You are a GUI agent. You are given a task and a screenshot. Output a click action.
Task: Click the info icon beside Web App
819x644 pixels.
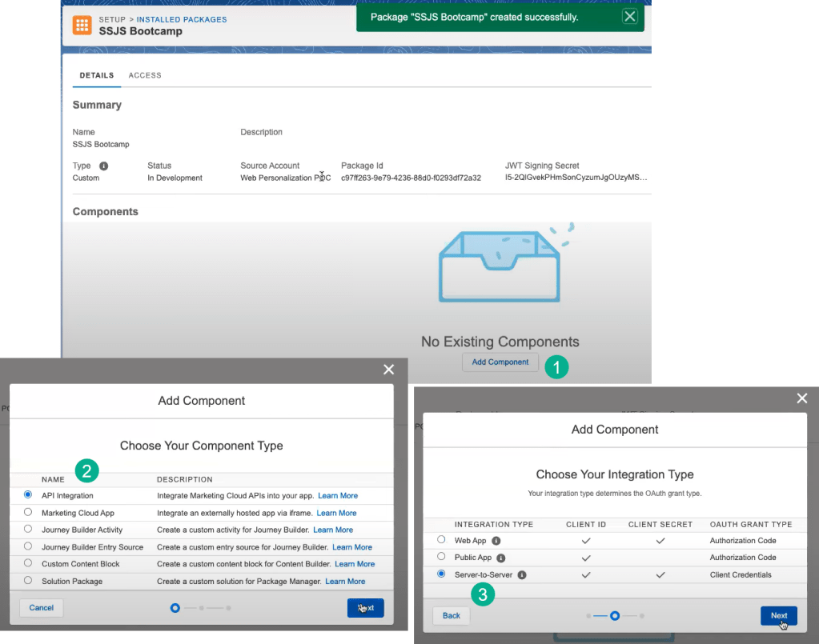point(496,541)
